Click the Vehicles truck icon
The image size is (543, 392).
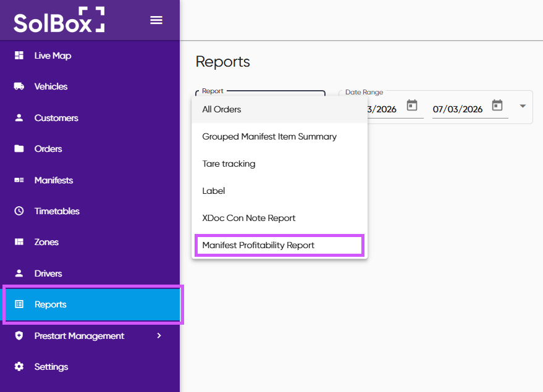[x=19, y=86]
